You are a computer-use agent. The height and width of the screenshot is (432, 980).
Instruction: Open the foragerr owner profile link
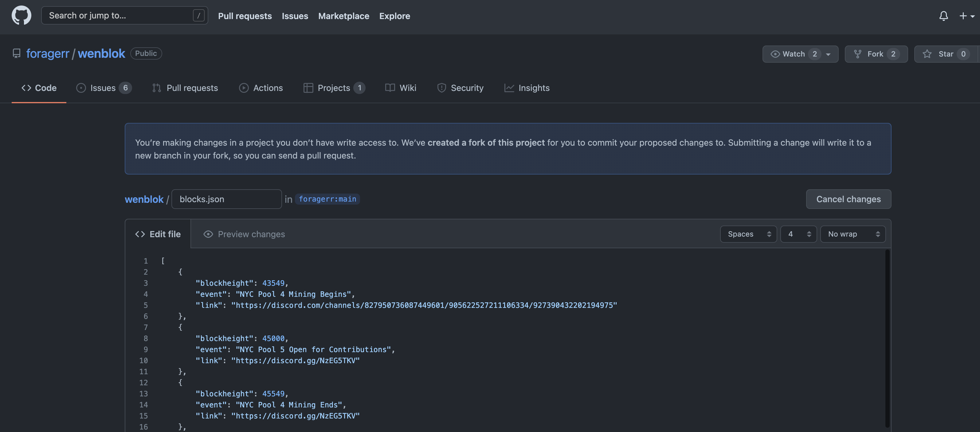coord(48,54)
